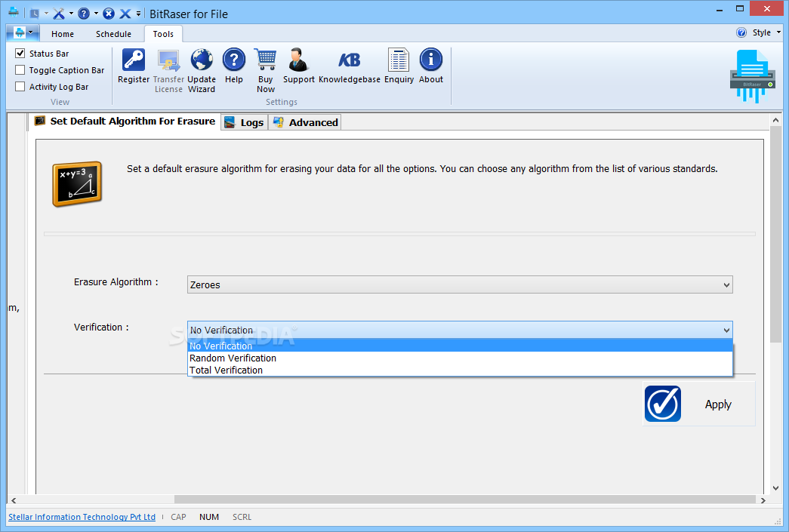Viewport: 789px width, 532px height.
Task: Switch to the Schedule ribbon tab
Action: tap(114, 34)
